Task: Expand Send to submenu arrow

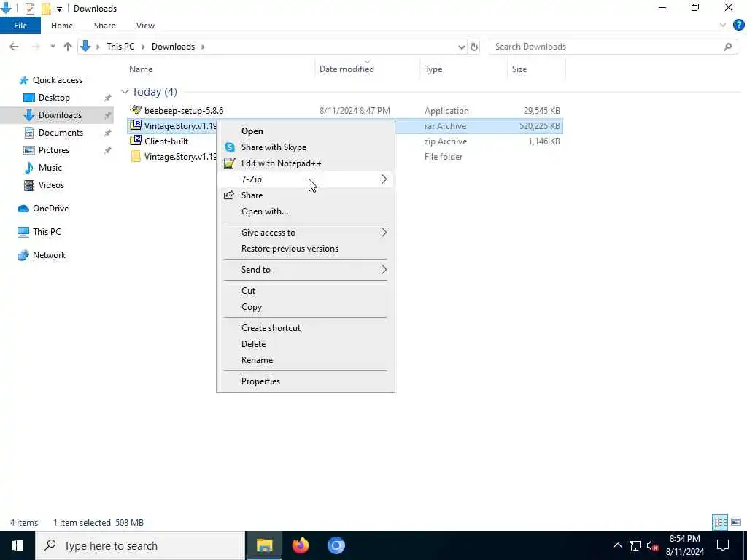Action: 384,270
